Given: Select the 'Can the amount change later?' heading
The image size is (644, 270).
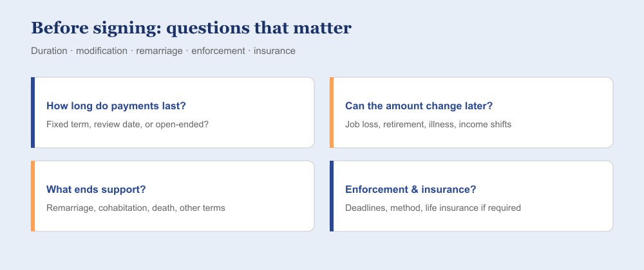Looking at the screenshot, I should click(419, 106).
